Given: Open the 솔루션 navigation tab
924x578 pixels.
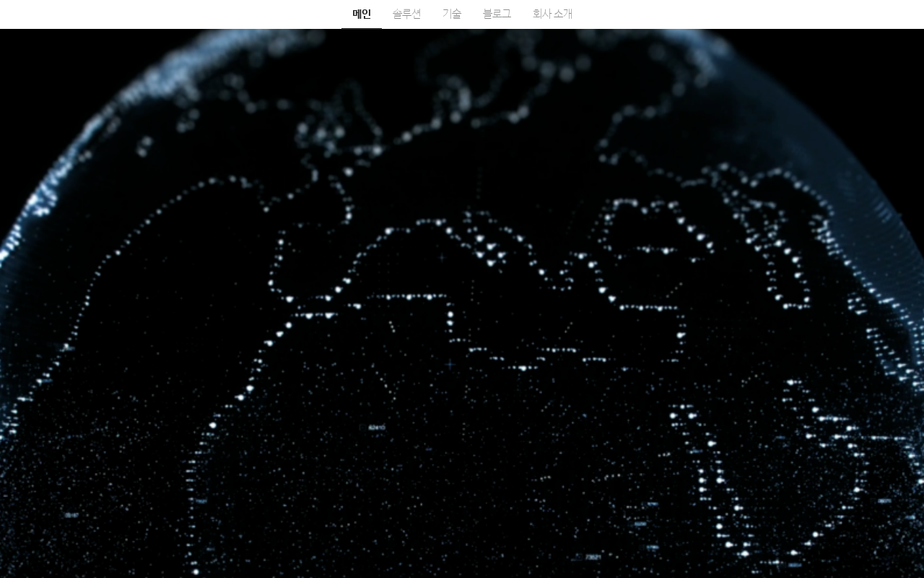Looking at the screenshot, I should (x=406, y=14).
